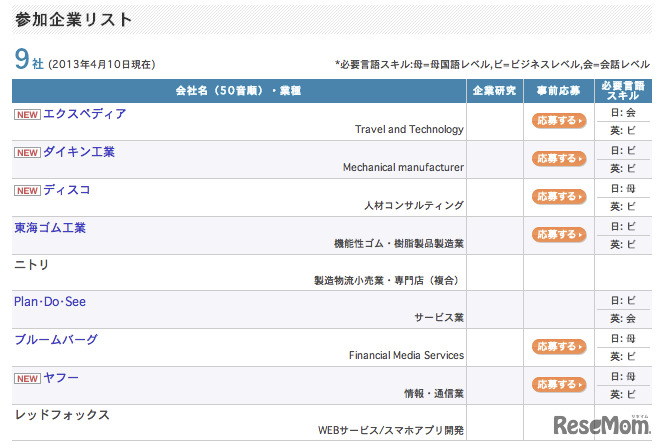Click the Travel and Technology industry text
Viewport: 664px width, 448px height.
[409, 129]
